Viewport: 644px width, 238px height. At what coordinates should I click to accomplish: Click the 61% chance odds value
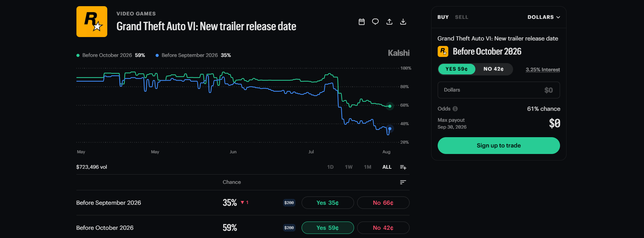pos(544,109)
